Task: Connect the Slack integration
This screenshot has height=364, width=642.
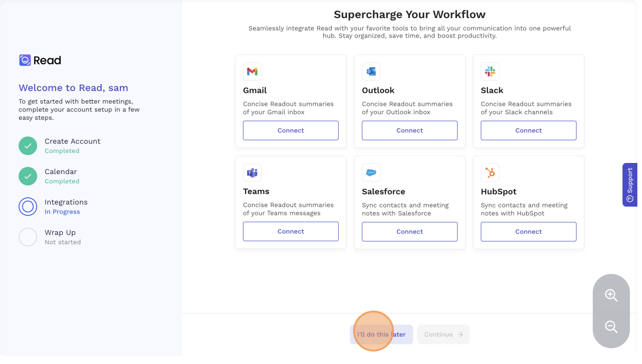Action: 529,130
